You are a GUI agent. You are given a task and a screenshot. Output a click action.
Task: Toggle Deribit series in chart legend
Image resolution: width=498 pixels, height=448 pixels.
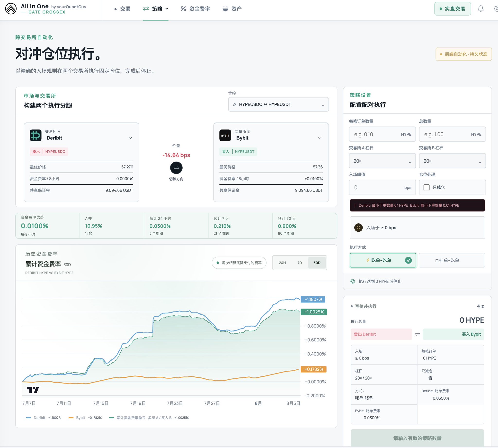[x=44, y=418]
